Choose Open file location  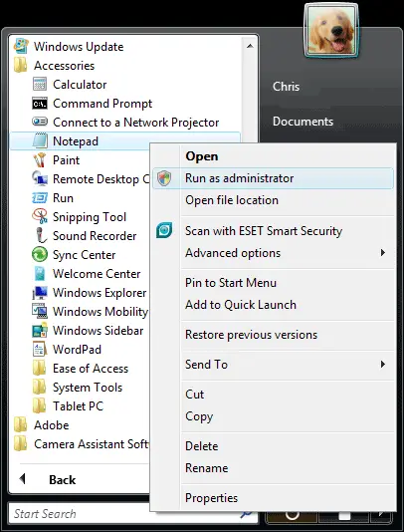click(232, 200)
